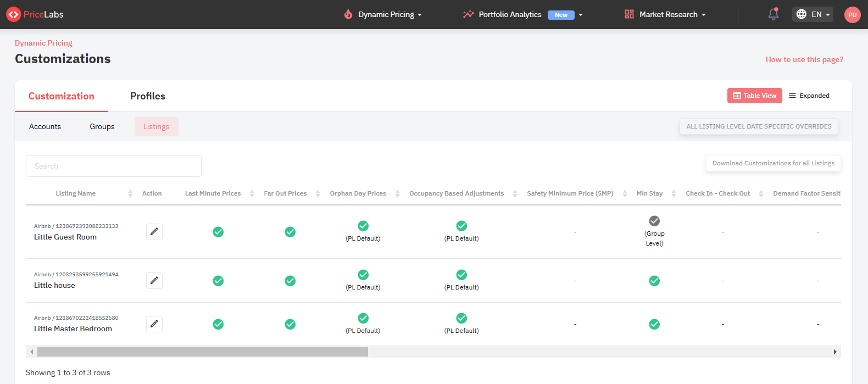Select the Customization tab

pyautogui.click(x=62, y=96)
